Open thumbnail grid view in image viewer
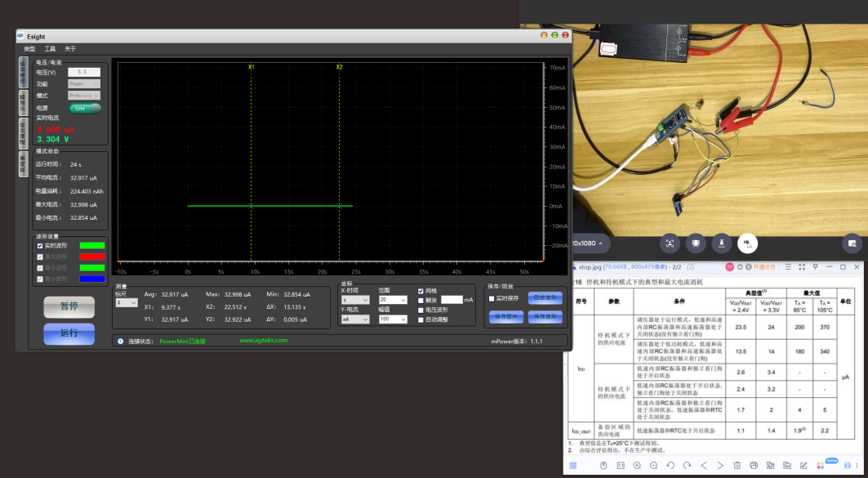Viewport: 868px width, 478px height. [x=572, y=465]
